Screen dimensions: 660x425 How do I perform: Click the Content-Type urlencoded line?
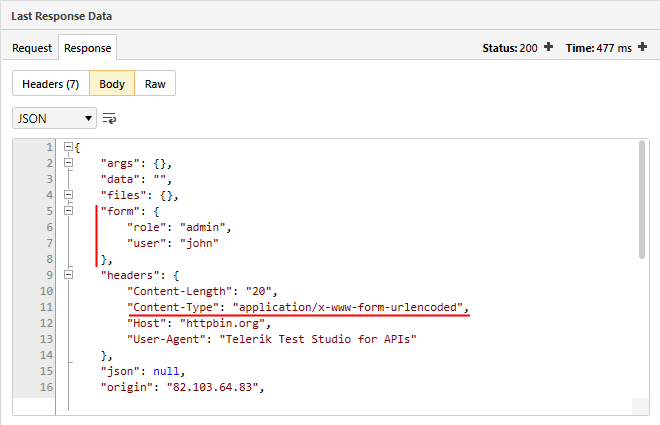click(298, 307)
